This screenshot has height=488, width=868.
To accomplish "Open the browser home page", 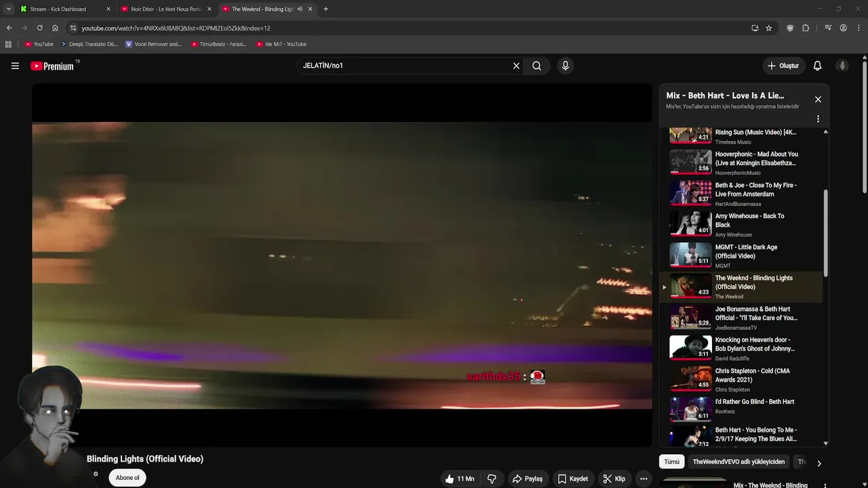I will [x=55, y=28].
